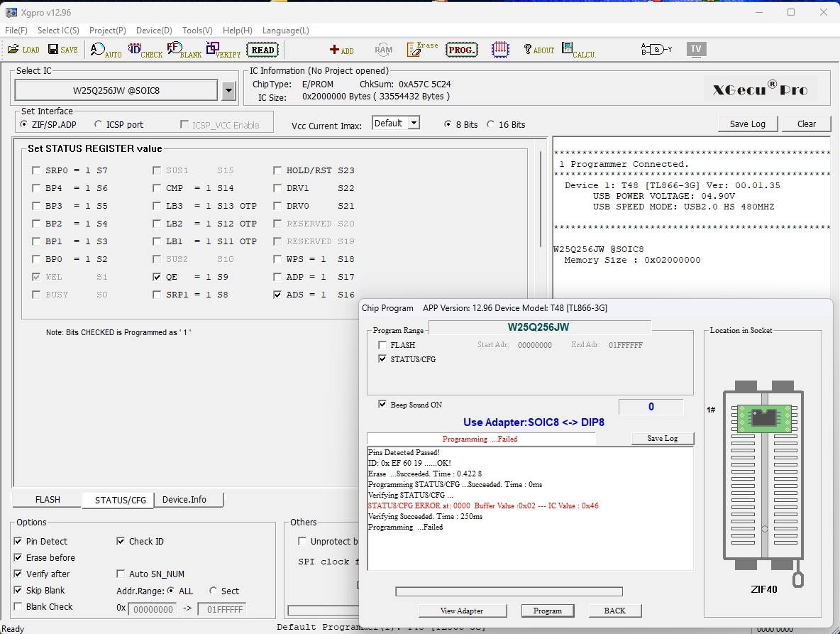The image size is (840, 634).
Task: Open the ABOUT toolbar icon
Action: click(x=539, y=50)
